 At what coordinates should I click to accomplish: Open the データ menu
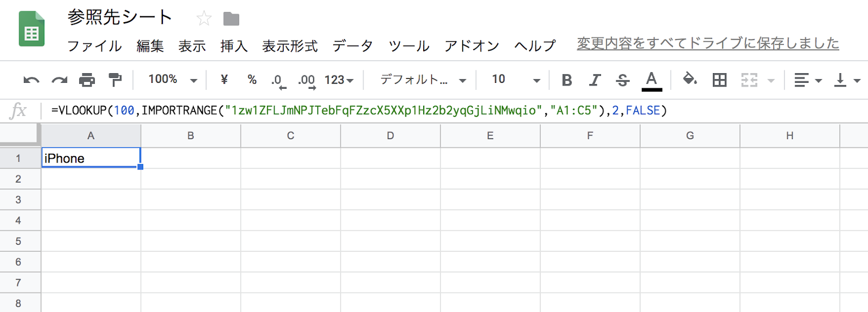(x=353, y=46)
